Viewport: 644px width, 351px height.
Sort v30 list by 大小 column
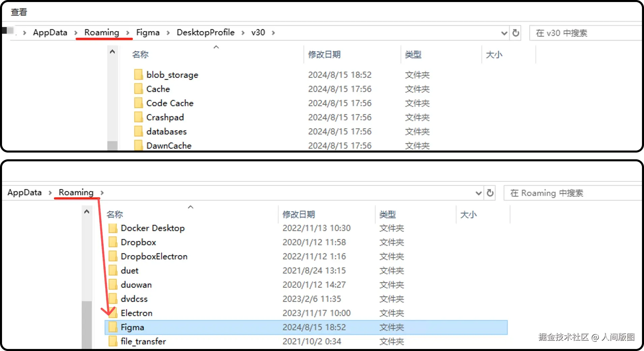pos(494,54)
